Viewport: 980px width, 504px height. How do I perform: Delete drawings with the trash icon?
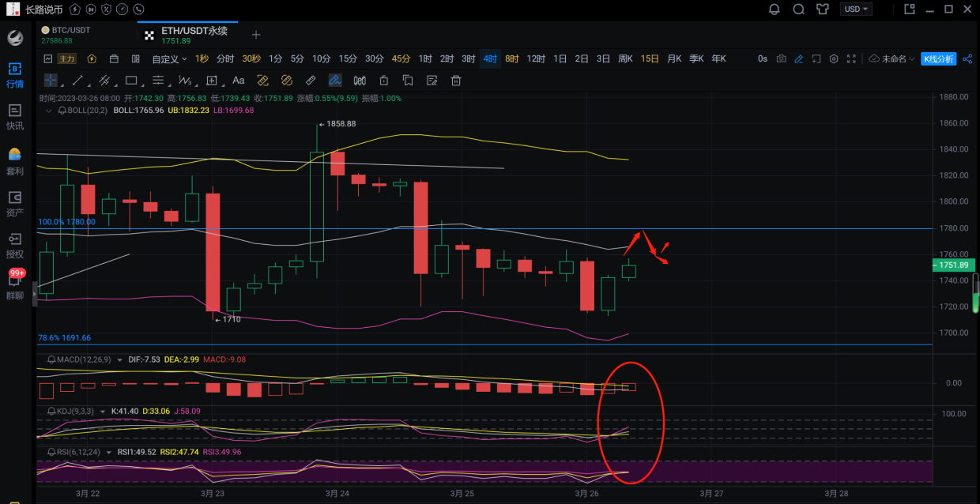coord(456,80)
